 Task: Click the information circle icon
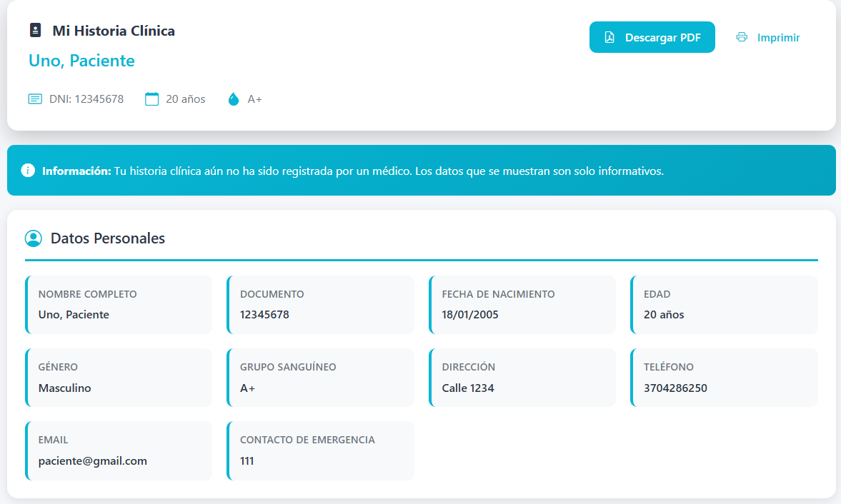[x=28, y=171]
